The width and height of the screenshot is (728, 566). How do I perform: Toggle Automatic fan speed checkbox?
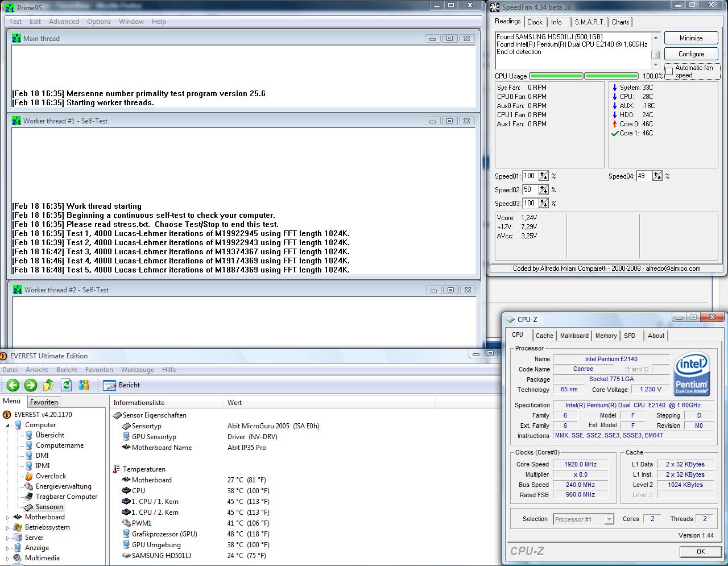point(669,71)
